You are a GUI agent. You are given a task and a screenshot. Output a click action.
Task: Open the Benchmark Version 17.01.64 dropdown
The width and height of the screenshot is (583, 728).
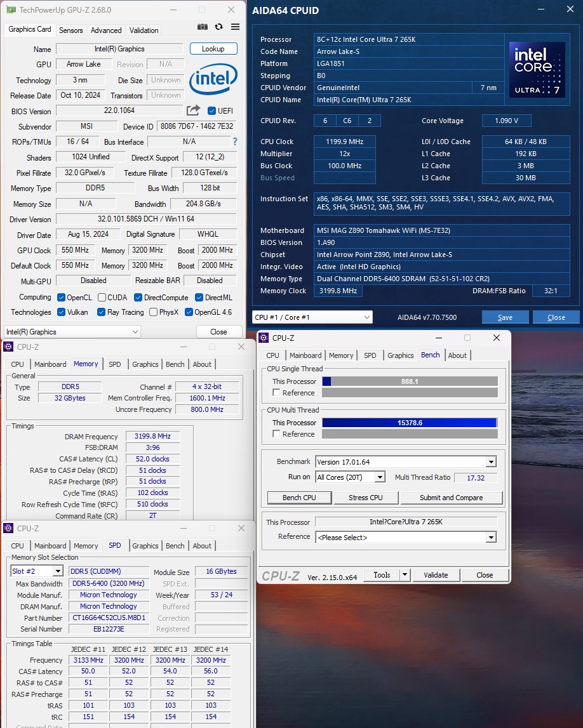[406, 462]
